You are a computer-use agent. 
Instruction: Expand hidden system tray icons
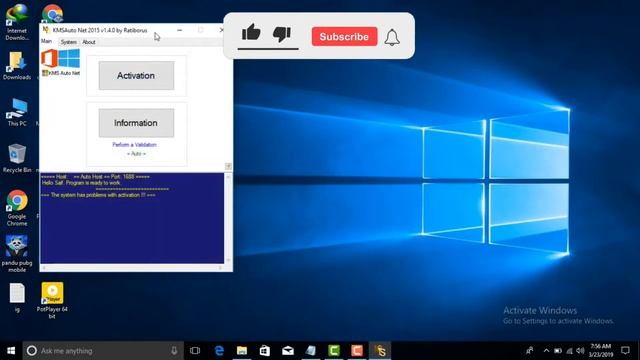click(x=546, y=351)
